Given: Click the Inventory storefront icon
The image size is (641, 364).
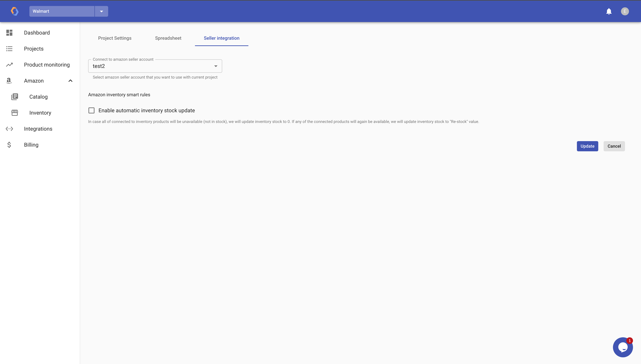Looking at the screenshot, I should [15, 113].
